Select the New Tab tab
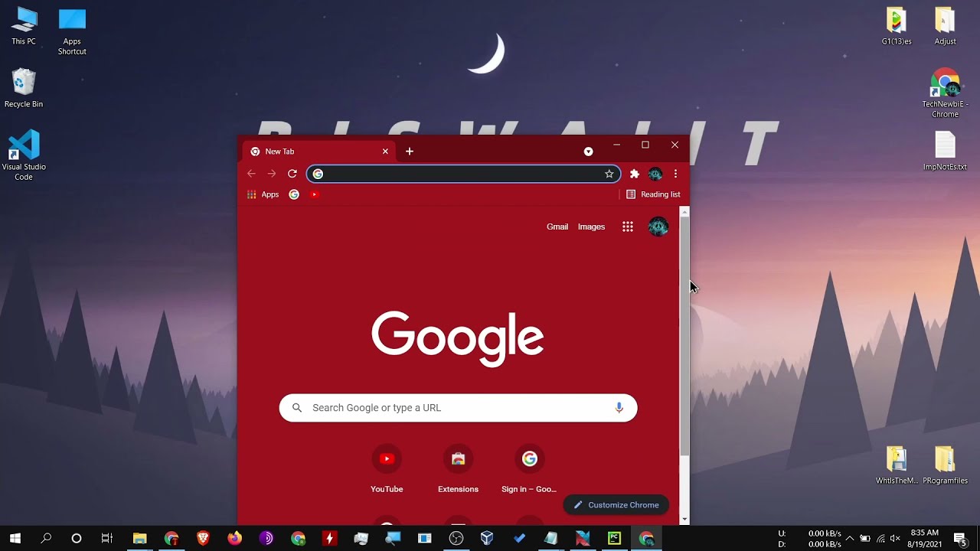 tap(320, 152)
